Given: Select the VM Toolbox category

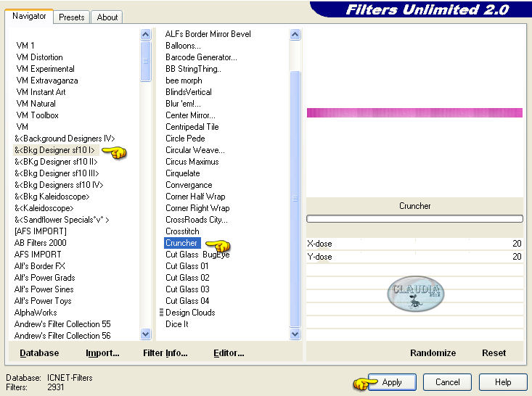Looking at the screenshot, I should click(37, 115).
